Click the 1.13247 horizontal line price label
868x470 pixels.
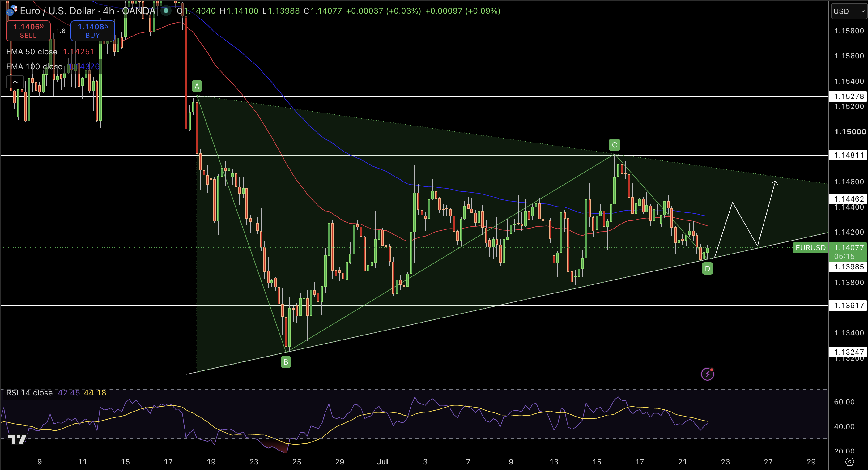(x=849, y=352)
